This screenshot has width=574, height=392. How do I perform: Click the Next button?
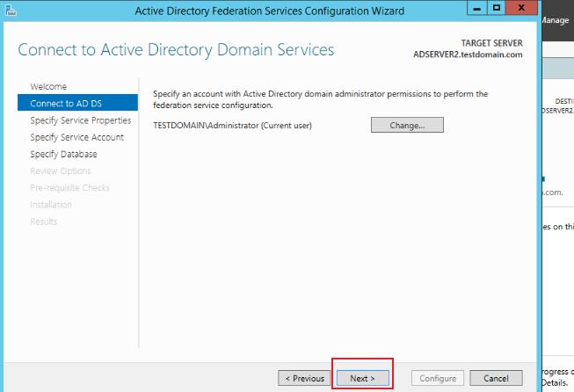point(362,378)
